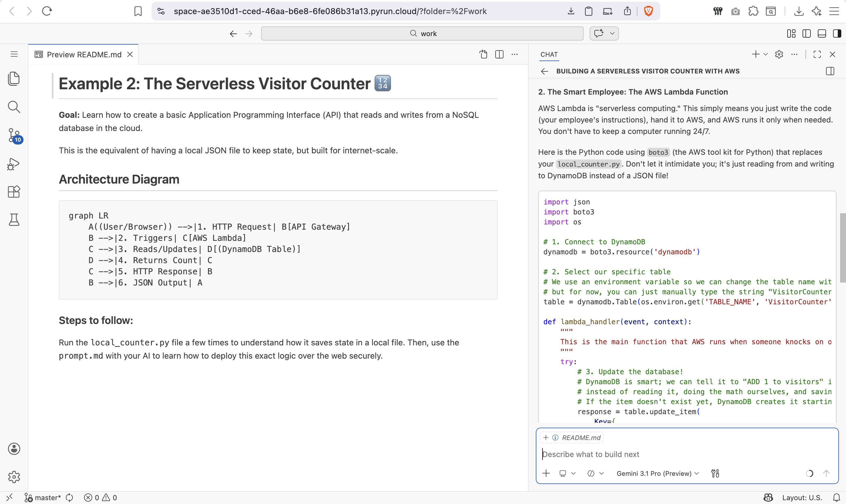846x504 pixels.
Task: Send the chat message
Action: coord(826,473)
